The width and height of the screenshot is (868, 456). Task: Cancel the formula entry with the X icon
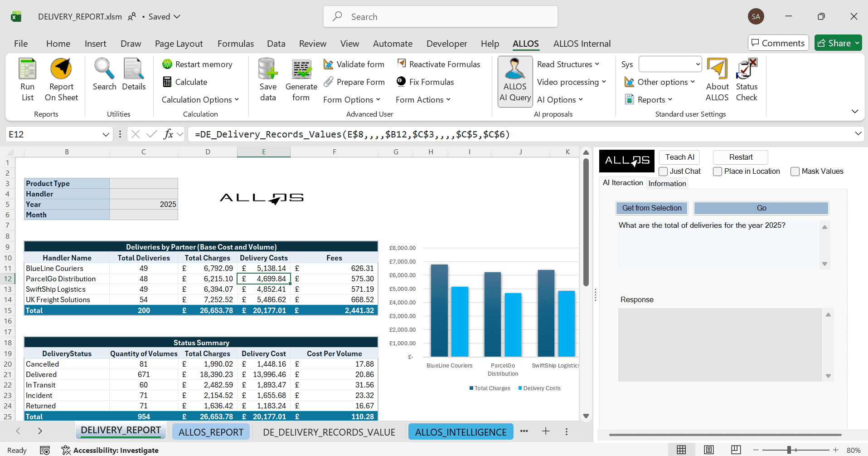point(135,134)
